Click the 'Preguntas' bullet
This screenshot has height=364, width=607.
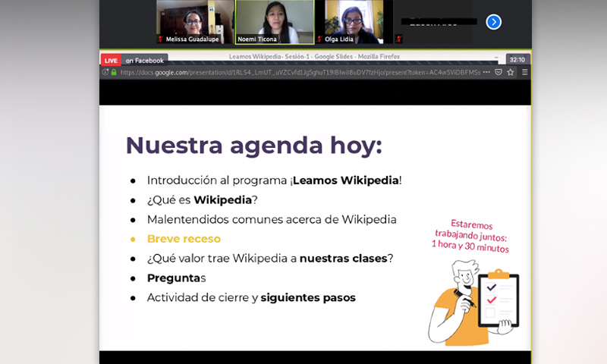(176, 278)
